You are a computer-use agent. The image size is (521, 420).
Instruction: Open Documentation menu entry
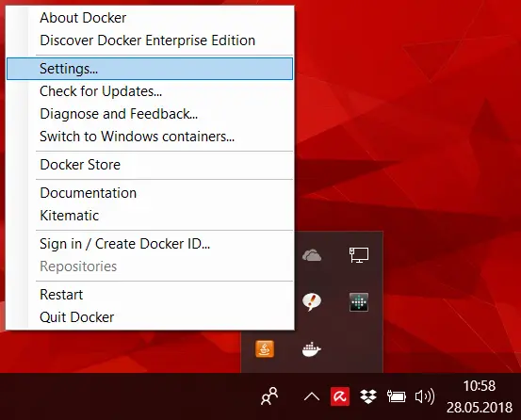pos(150,193)
